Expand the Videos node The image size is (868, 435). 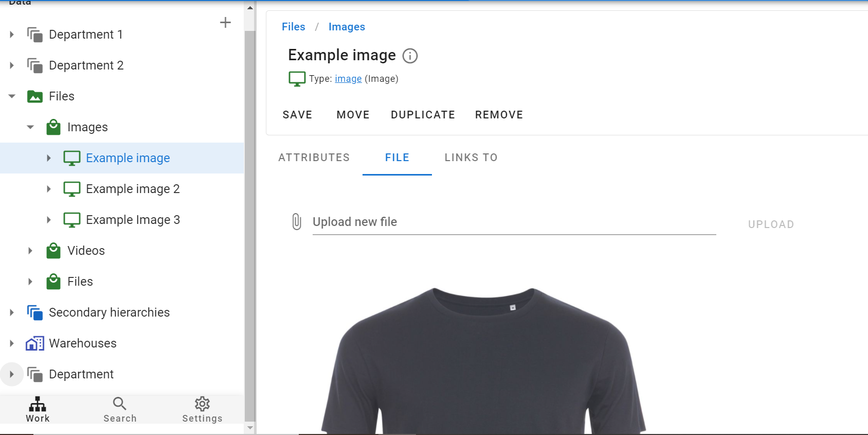click(30, 251)
